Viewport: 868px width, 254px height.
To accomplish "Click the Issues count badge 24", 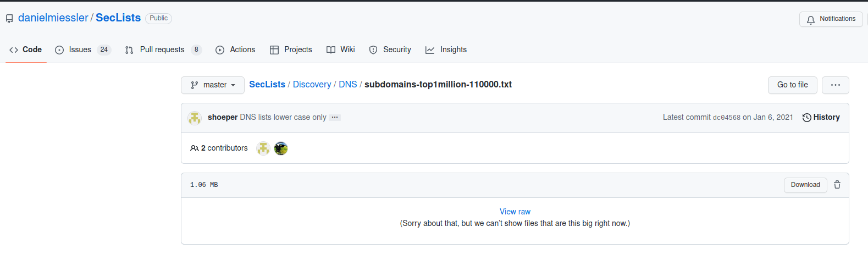I will (104, 49).
